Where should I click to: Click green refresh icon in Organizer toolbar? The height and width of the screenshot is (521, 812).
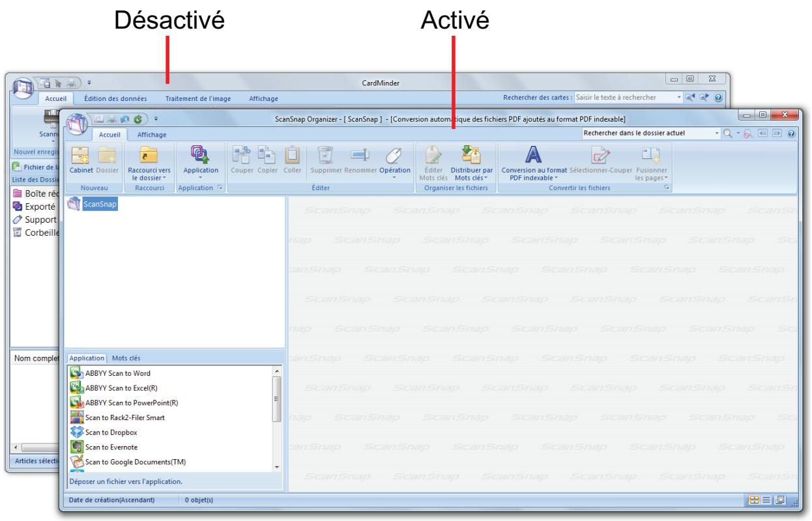(x=138, y=120)
